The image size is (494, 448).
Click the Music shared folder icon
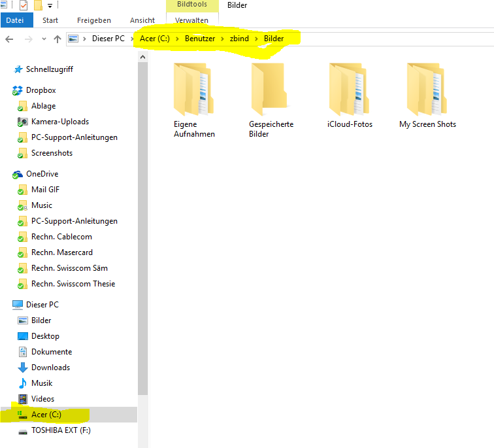22,205
